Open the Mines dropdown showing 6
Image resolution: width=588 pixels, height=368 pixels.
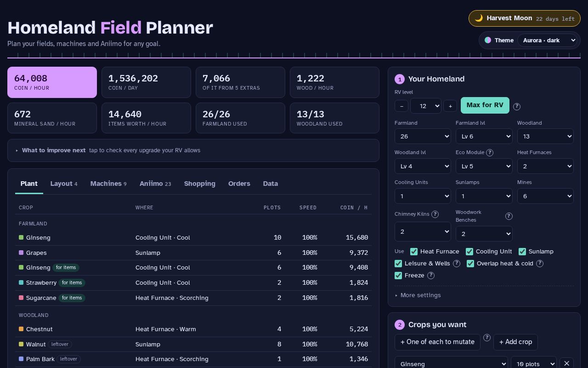[545, 196]
